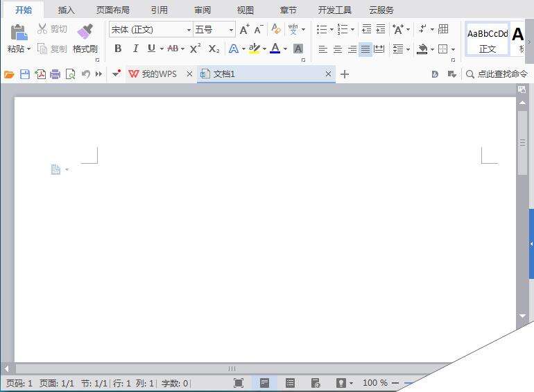Print the document with printer icon

tap(55, 74)
